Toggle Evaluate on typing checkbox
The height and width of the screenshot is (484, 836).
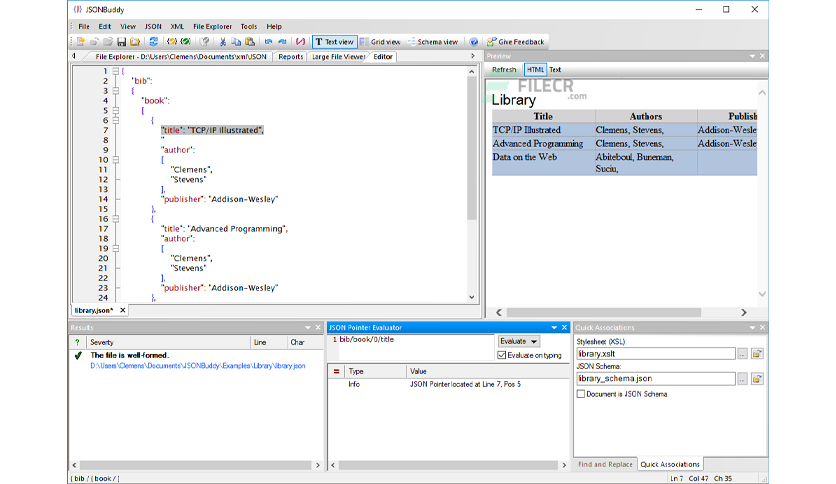click(502, 355)
